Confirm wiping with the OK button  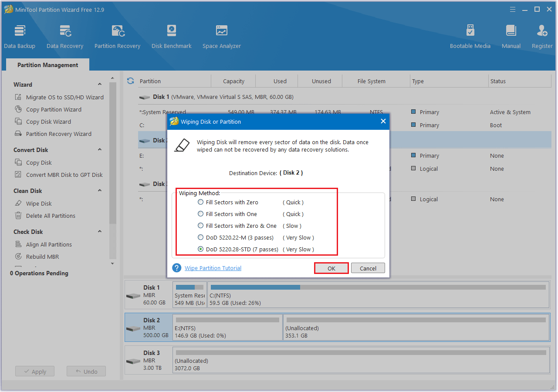(x=331, y=268)
